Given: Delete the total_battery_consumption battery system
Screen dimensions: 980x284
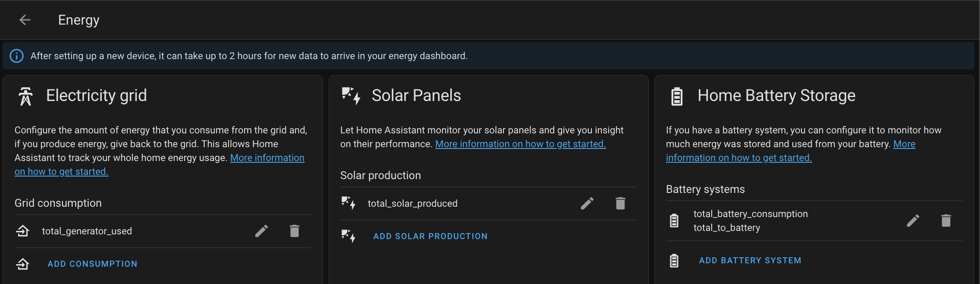Looking at the screenshot, I should (946, 221).
